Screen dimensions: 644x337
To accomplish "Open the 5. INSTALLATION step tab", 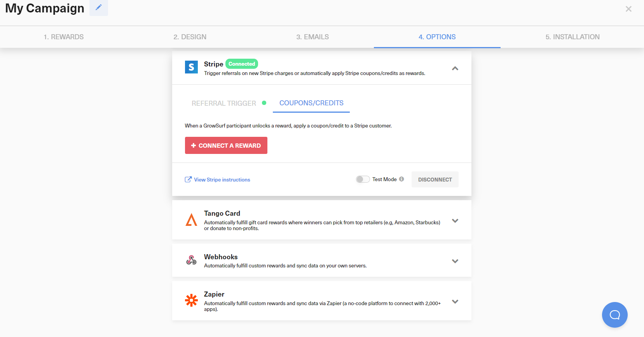I will tap(572, 37).
